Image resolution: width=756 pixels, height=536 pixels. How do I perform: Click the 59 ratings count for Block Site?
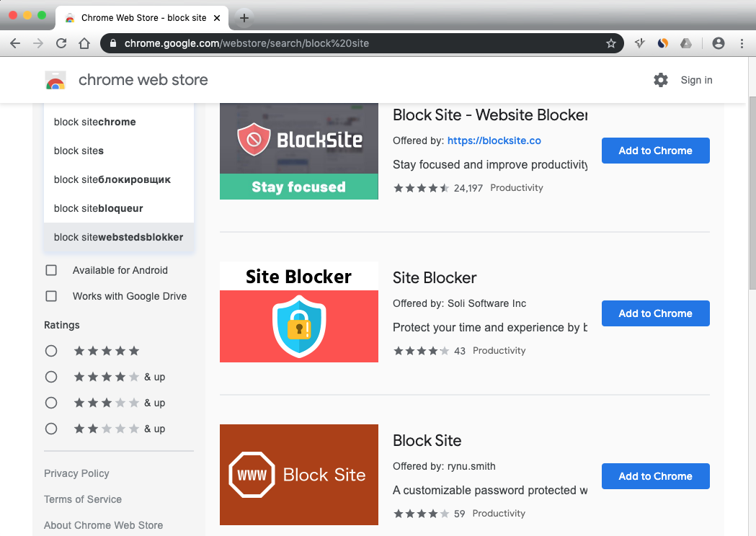click(x=460, y=514)
